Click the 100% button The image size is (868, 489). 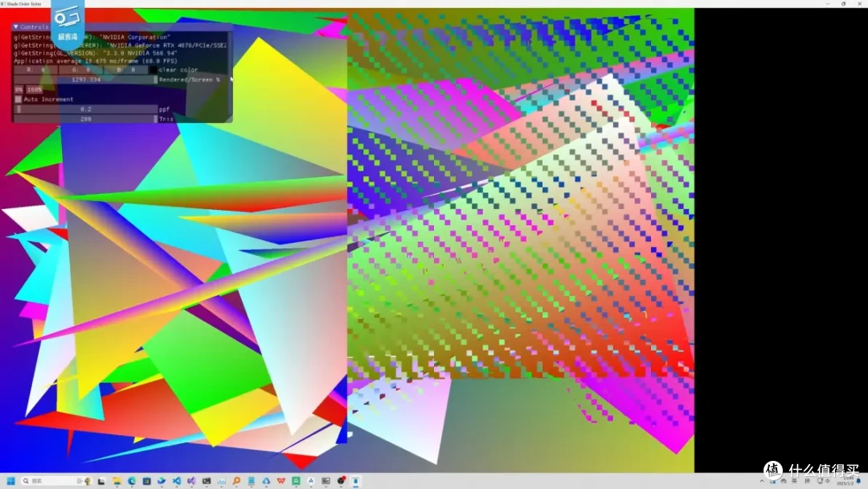click(35, 89)
